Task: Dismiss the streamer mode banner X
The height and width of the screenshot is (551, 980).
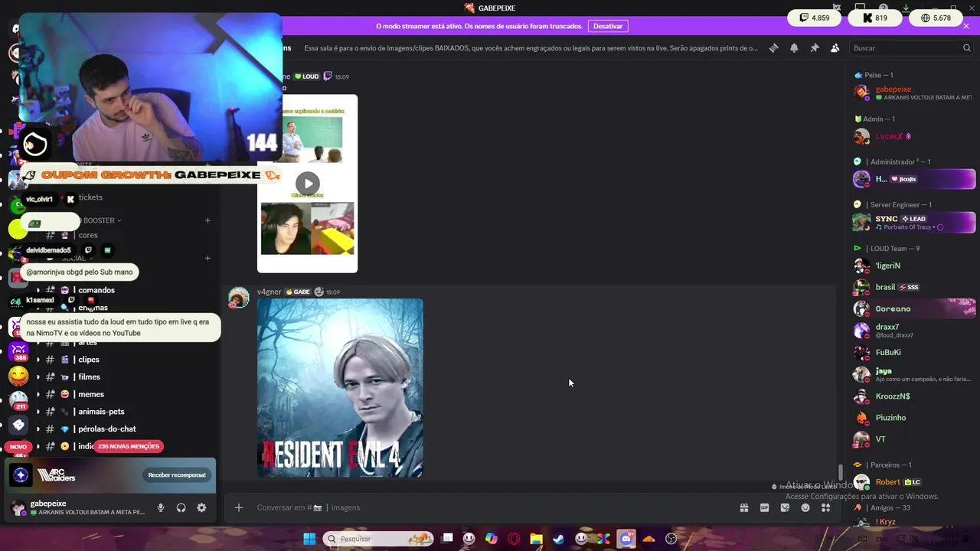Action: click(966, 26)
